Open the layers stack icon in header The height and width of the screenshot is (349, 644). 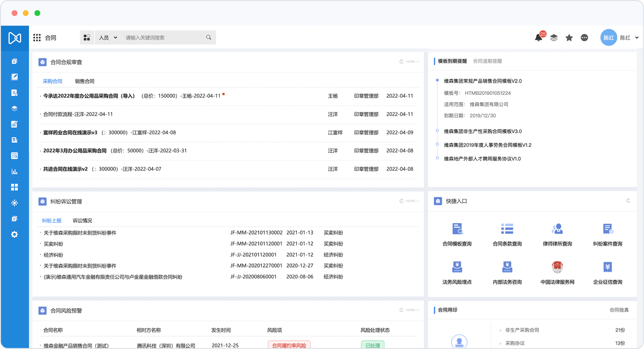tap(554, 38)
